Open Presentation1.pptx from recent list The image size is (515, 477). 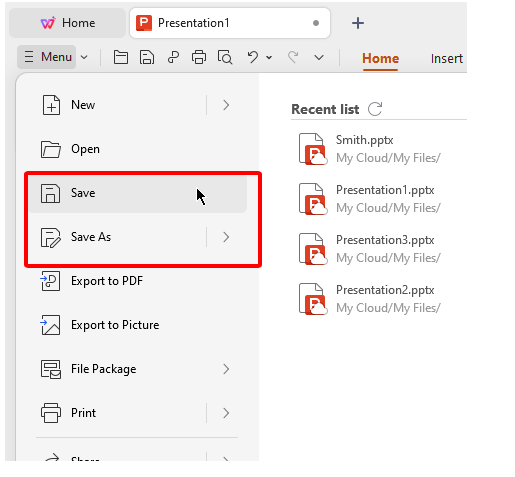(x=379, y=199)
